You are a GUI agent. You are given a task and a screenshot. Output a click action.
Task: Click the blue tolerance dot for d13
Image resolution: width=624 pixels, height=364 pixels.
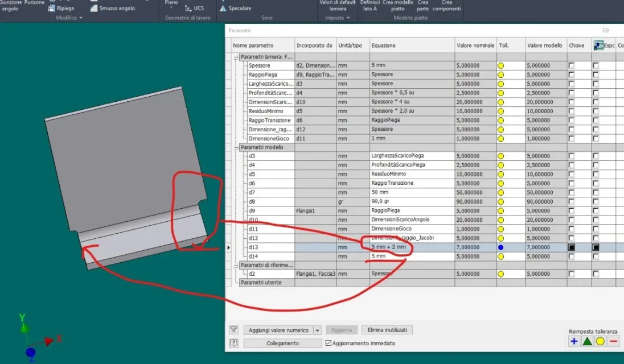pos(500,247)
